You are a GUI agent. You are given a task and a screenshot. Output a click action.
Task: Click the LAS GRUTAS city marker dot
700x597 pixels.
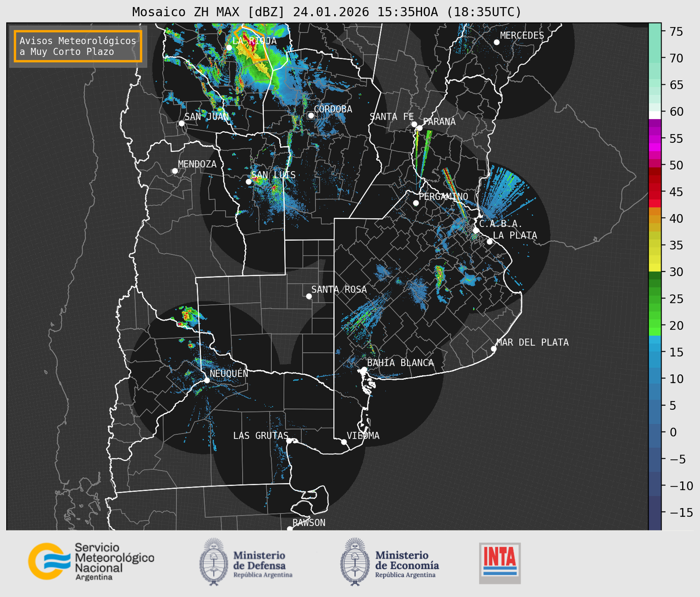pyautogui.click(x=289, y=441)
